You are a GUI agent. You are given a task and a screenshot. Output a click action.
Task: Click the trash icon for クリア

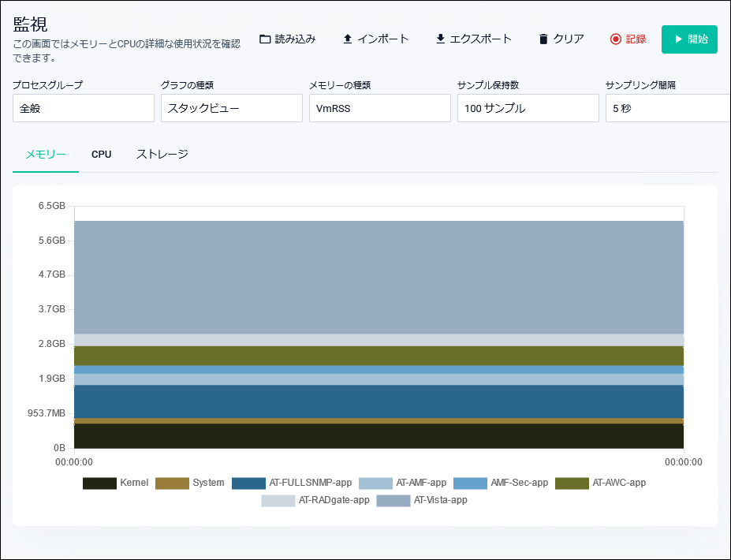pos(543,39)
